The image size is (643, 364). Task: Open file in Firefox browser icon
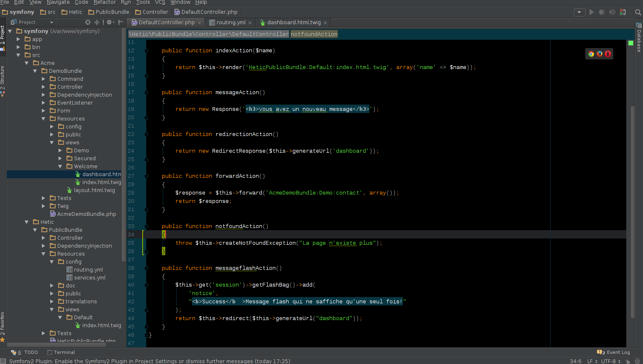599,54
